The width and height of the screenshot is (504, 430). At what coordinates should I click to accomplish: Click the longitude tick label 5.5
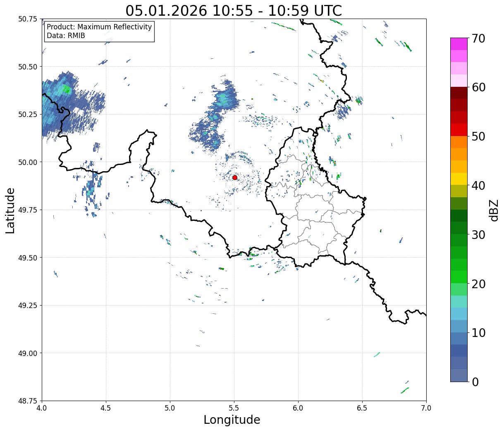[x=234, y=408]
